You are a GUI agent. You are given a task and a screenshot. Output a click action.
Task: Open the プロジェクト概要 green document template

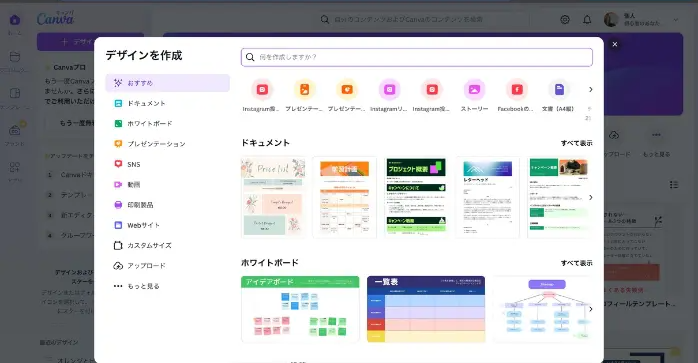pyautogui.click(x=416, y=197)
